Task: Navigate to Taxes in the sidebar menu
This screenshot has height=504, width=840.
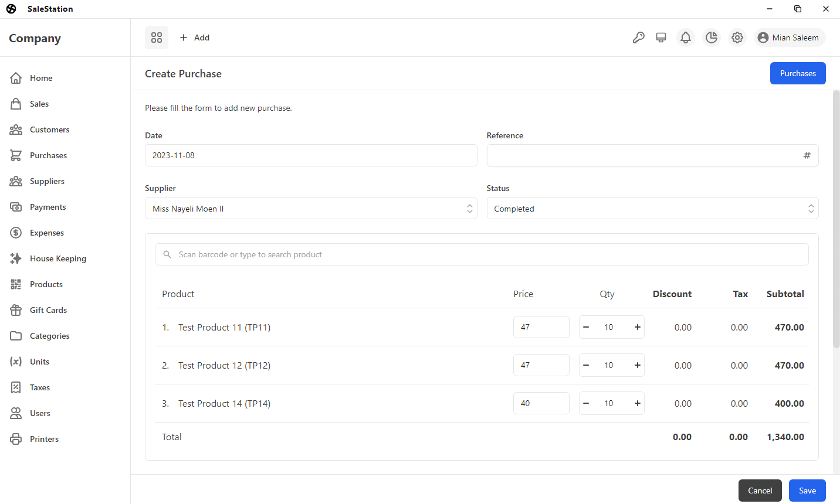Action: click(x=39, y=387)
